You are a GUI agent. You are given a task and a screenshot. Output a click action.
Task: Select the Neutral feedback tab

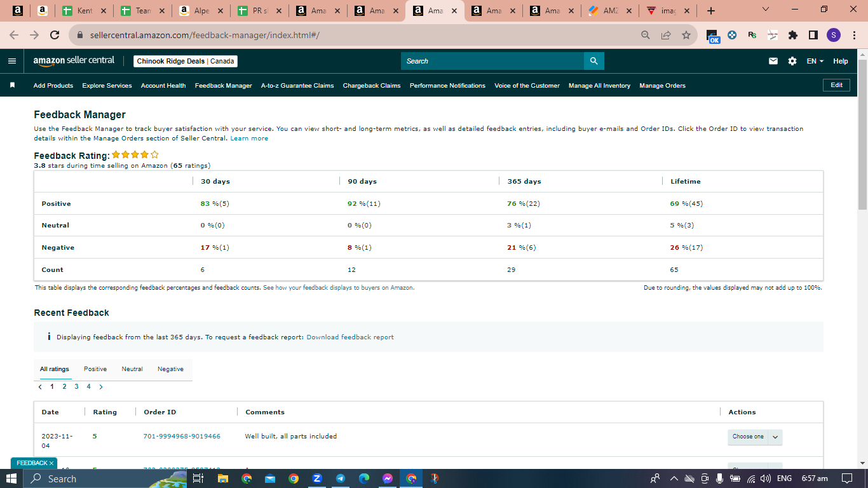pos(132,369)
